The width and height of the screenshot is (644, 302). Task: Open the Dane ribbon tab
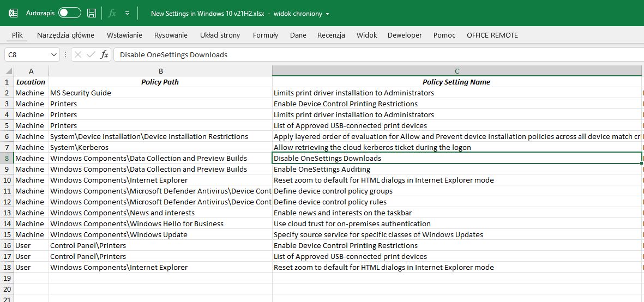298,35
